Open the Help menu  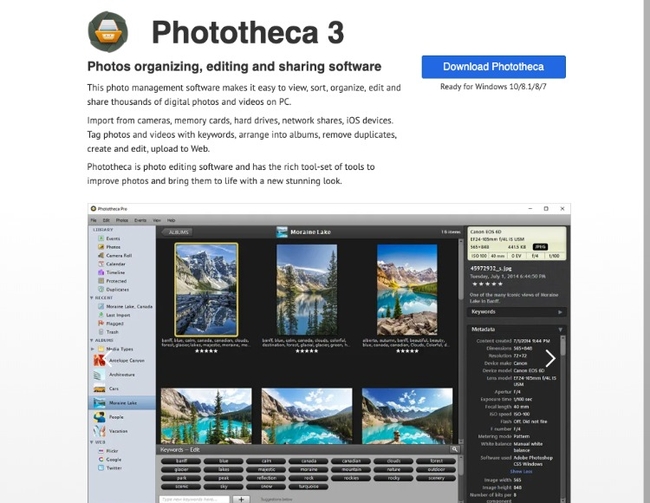(x=171, y=220)
